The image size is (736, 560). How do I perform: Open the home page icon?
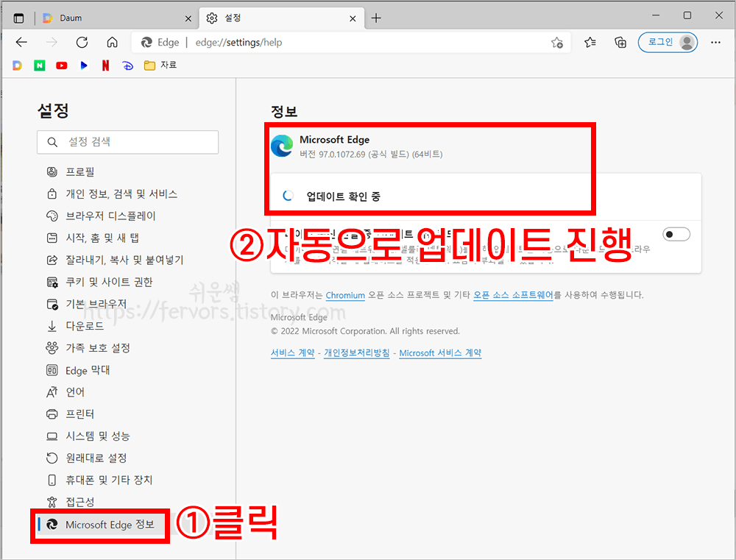(x=112, y=42)
